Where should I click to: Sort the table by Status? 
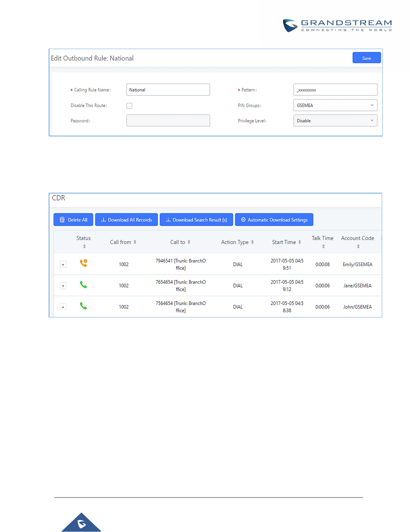click(84, 247)
